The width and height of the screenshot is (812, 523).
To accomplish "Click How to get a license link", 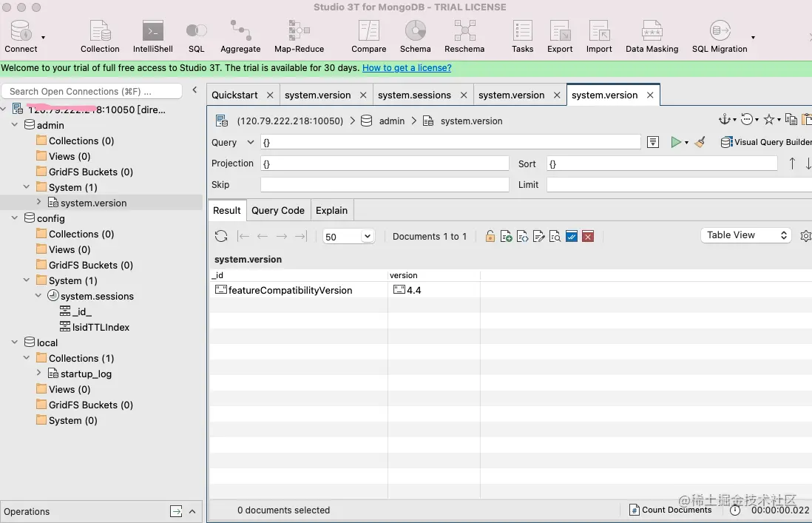I will tap(407, 68).
